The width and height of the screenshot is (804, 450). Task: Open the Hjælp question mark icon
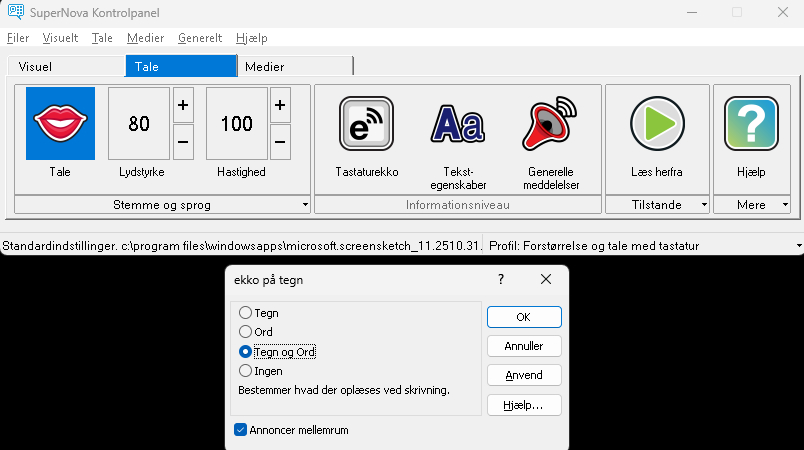[x=750, y=124]
